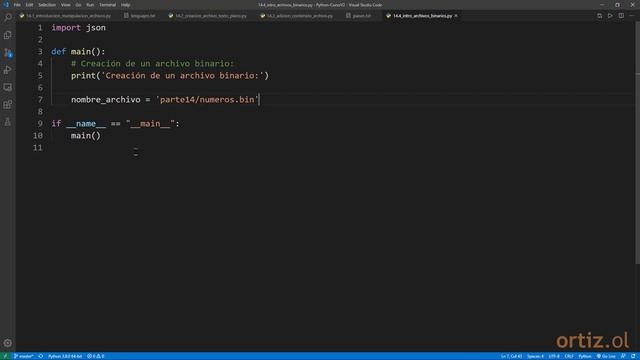
Task: Click the 'import' keyword on line 1
Action: tap(66, 28)
